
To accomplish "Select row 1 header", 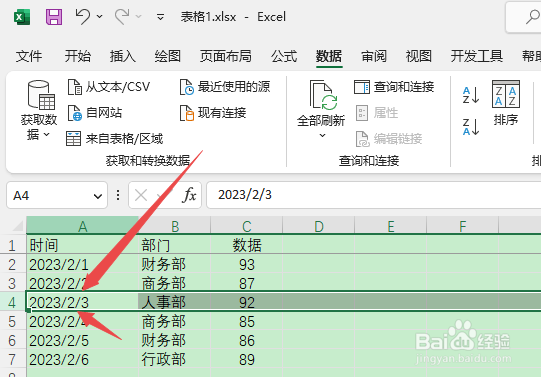I will point(12,245).
